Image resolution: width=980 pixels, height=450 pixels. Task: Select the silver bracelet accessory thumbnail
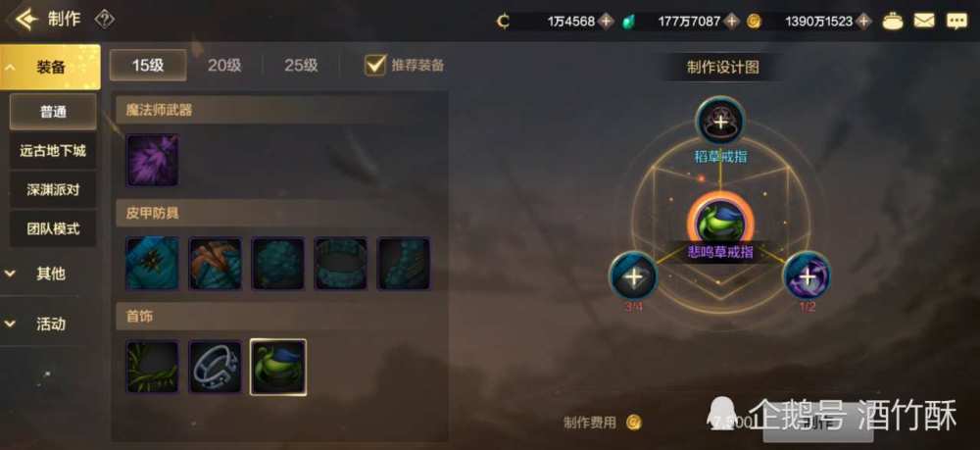215,367
